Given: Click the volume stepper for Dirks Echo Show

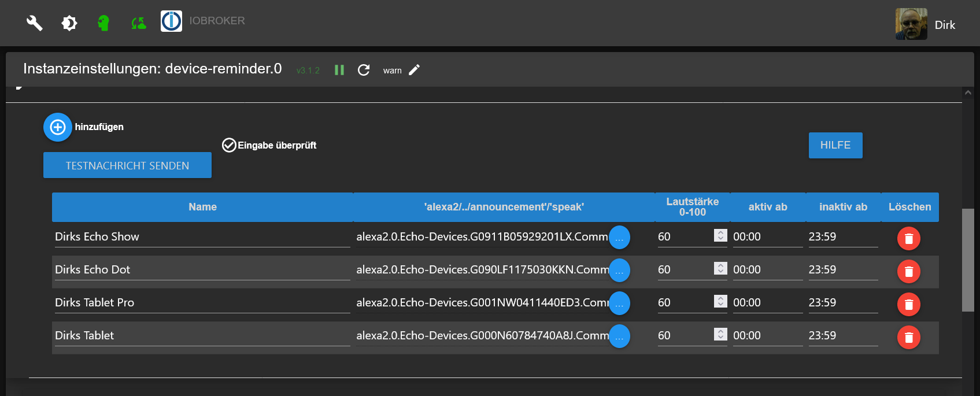Looking at the screenshot, I should (720, 235).
